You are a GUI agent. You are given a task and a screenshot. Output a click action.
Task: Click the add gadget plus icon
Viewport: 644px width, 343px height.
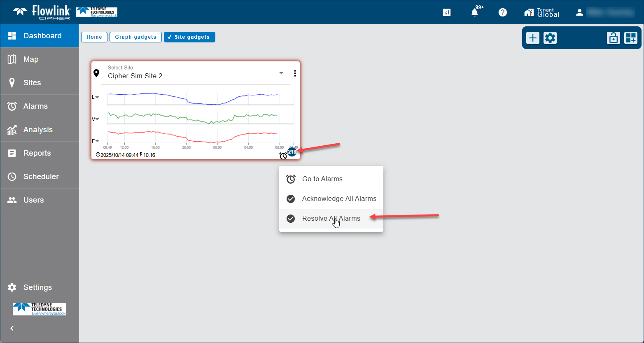click(533, 38)
